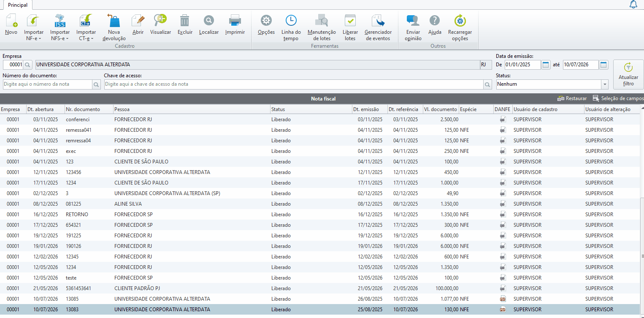Click the Imprimir printer icon
The image size is (644, 318).
(235, 21)
